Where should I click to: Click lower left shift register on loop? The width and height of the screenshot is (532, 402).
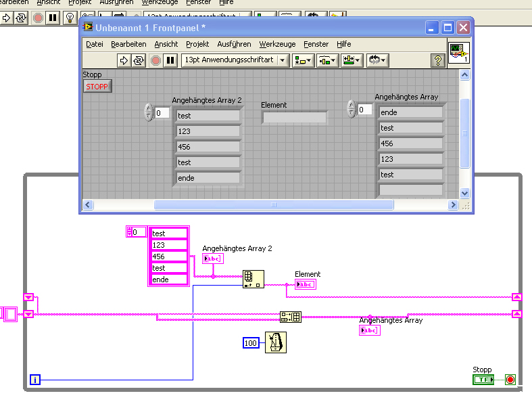[28, 314]
